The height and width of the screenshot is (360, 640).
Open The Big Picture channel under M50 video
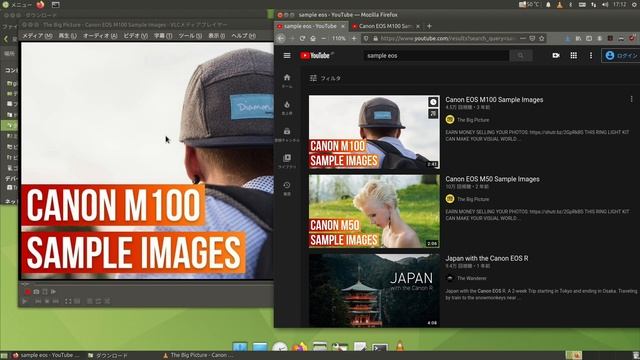click(x=473, y=199)
